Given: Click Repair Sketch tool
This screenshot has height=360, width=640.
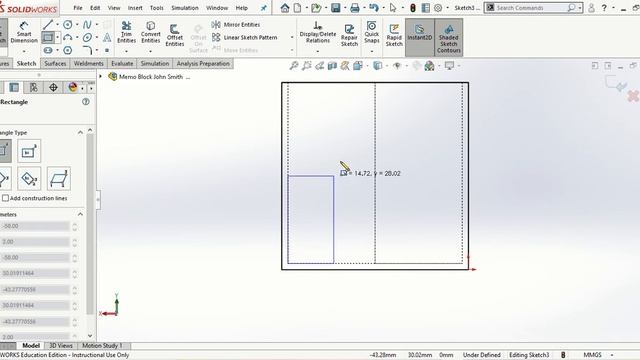Looking at the screenshot, I should 349,35.
